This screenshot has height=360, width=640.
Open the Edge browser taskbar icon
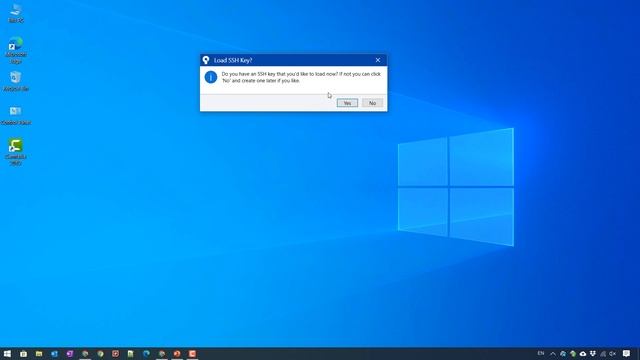click(x=146, y=353)
